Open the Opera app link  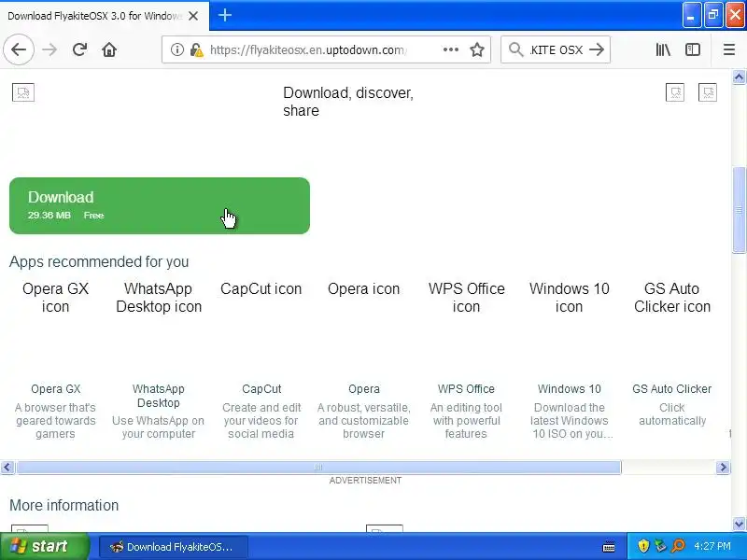pos(364,388)
